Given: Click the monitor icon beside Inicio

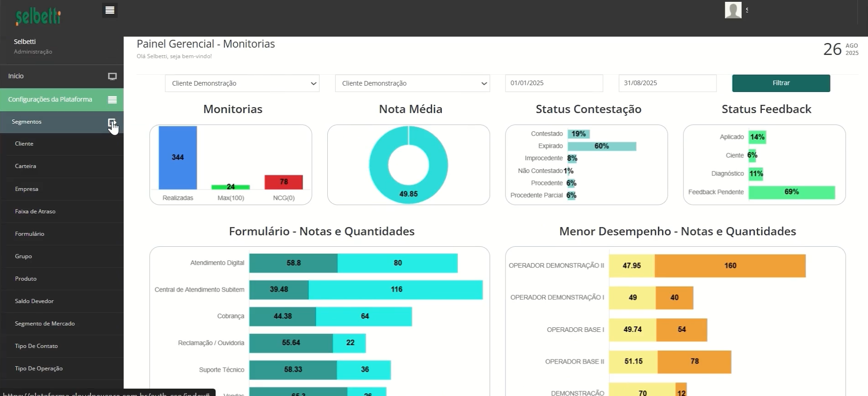Looking at the screenshot, I should (x=112, y=76).
